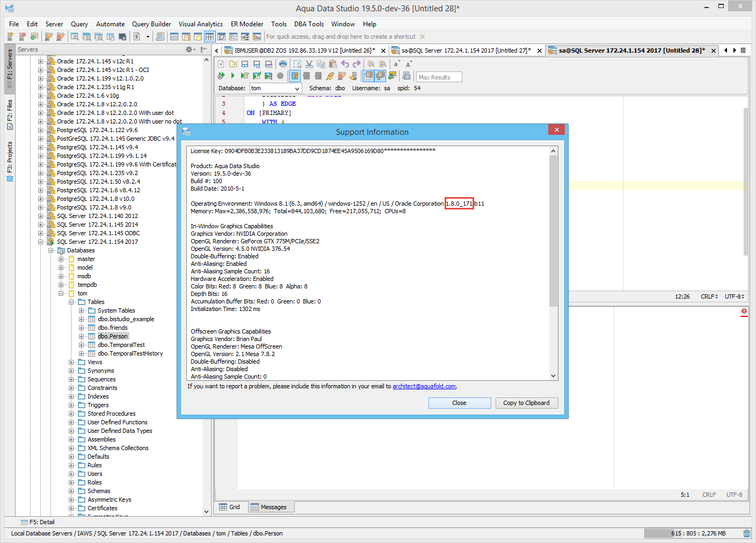Increase editor font size with large 'A' icon
The width and height of the screenshot is (756, 543).
click(409, 64)
